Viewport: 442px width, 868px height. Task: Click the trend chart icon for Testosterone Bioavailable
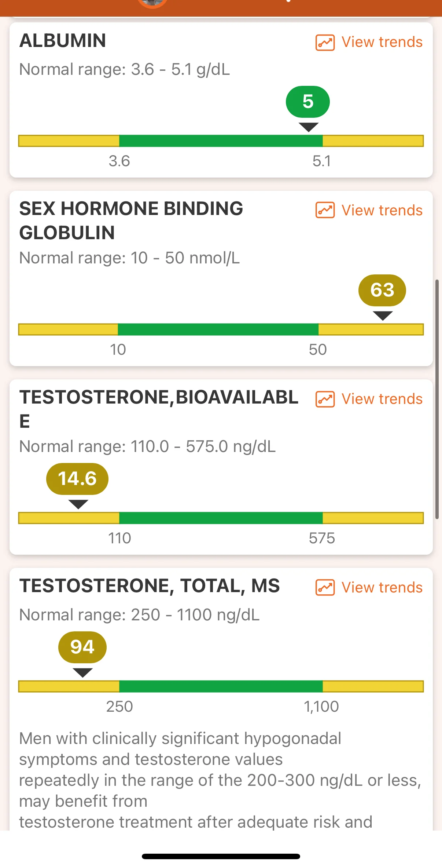tap(325, 399)
